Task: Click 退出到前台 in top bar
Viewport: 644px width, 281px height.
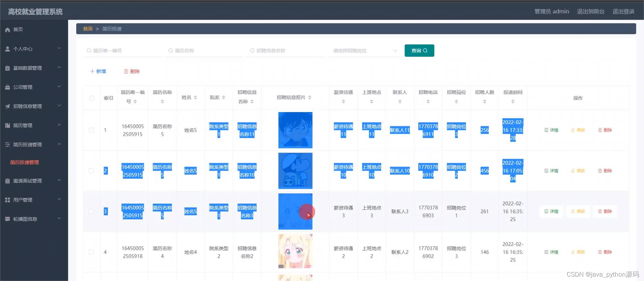Action: click(x=591, y=11)
